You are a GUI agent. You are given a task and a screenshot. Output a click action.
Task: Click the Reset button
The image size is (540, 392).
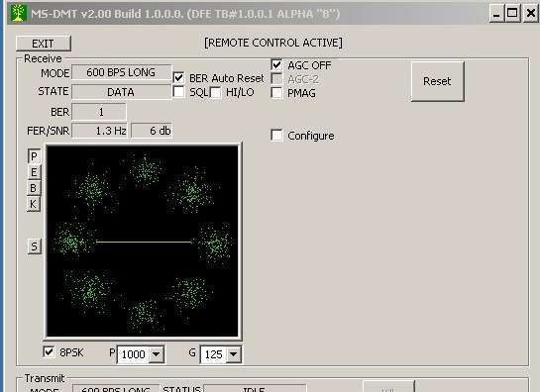click(x=437, y=81)
